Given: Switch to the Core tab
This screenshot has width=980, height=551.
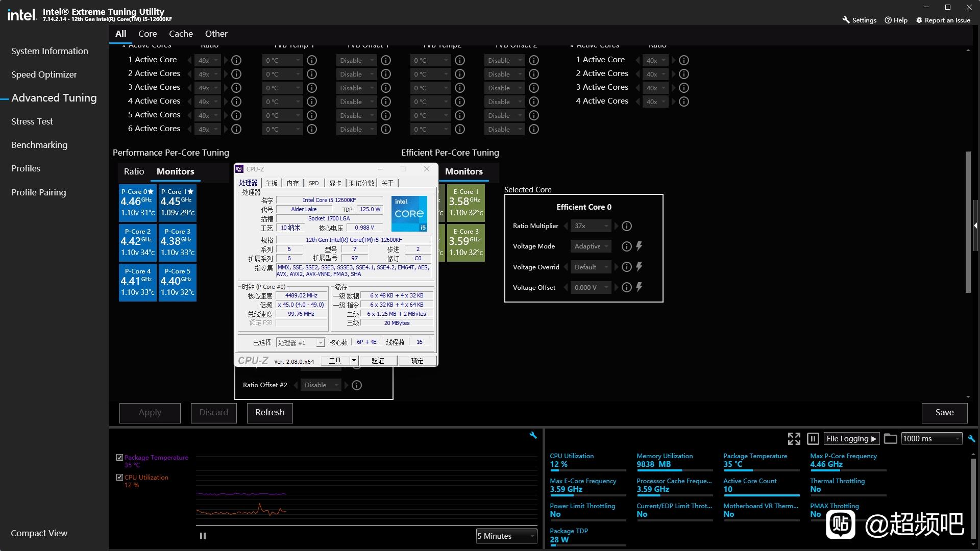Looking at the screenshot, I should click(148, 34).
